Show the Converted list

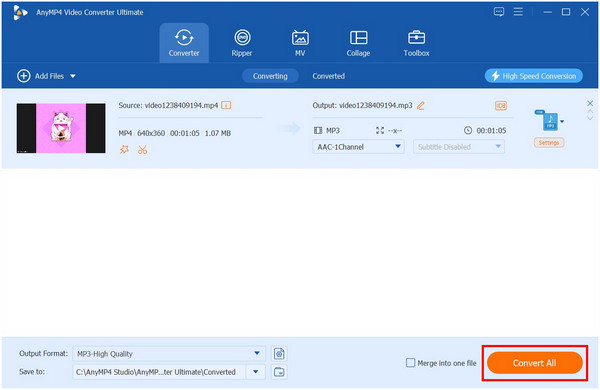[x=328, y=76]
